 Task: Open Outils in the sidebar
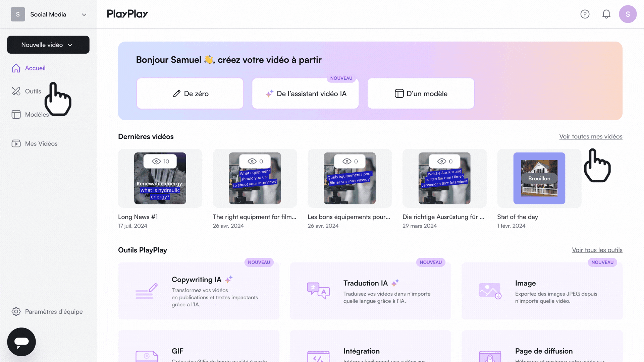coord(33,91)
